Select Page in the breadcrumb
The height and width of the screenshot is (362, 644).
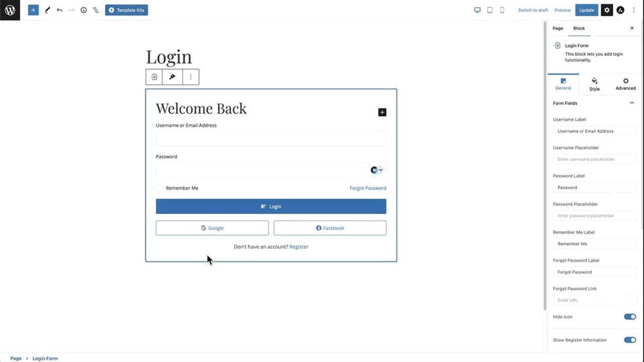click(16, 358)
